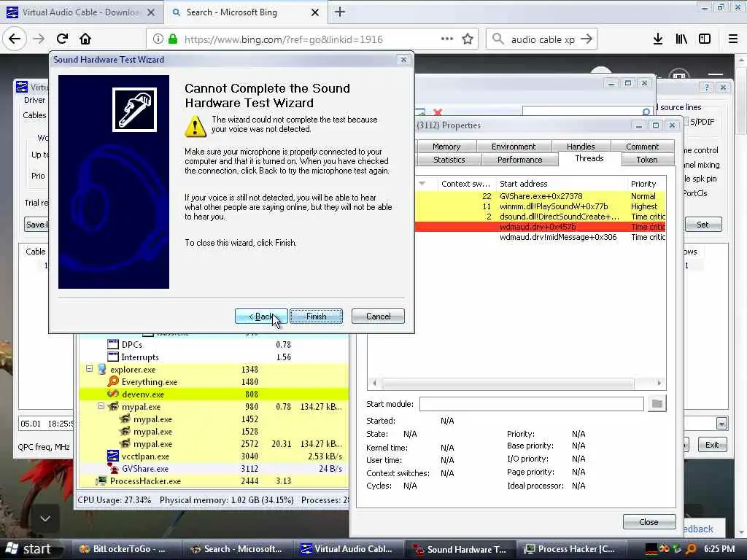Select thread GVShare.exe+0x27378
Viewport: 747px width, 560px height.
pos(541,196)
